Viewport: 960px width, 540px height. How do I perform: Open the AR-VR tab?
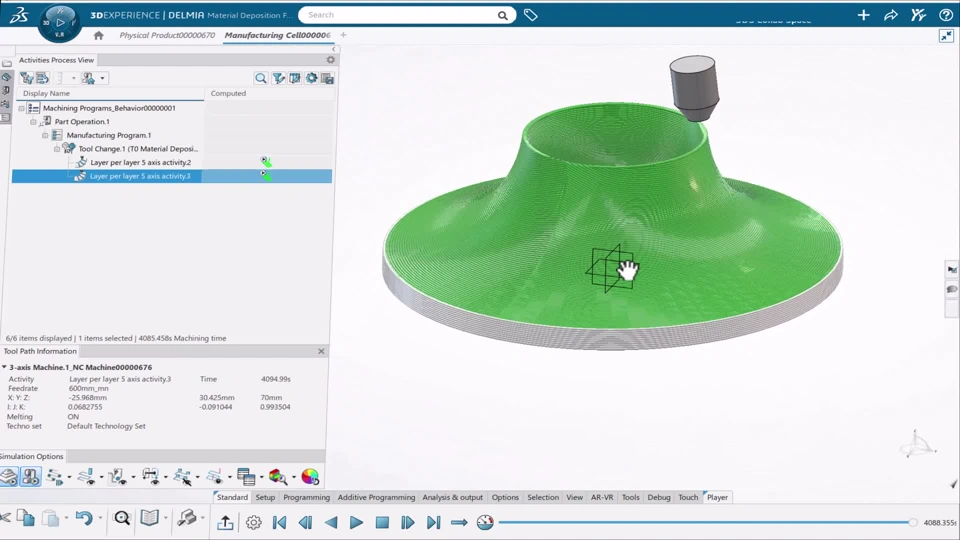602,497
